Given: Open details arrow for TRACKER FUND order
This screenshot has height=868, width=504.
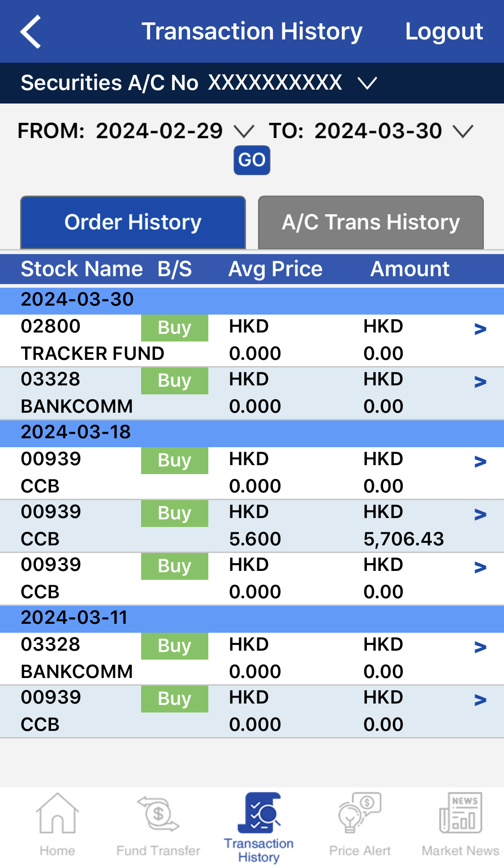Looking at the screenshot, I should pos(480,329).
